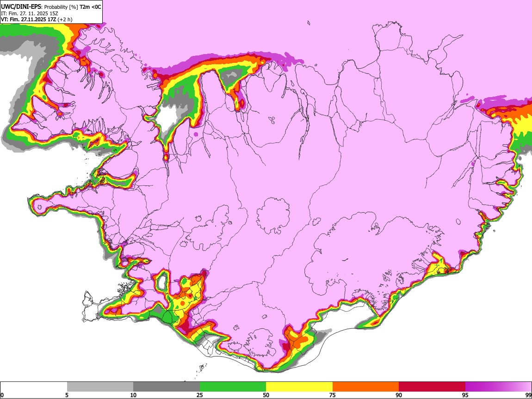This screenshot has height=399, width=532.
Task: Click the purple-pink 95–99% legend segment
Action: click(x=498, y=387)
